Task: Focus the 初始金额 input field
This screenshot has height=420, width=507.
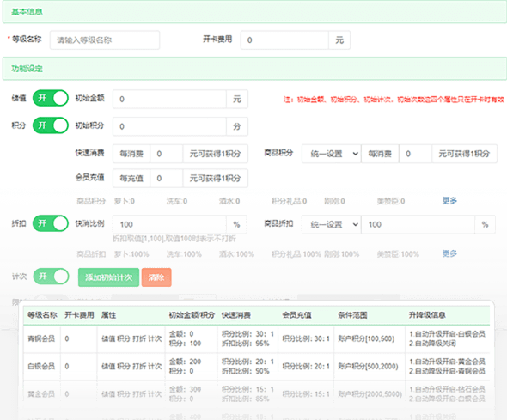Action: [169, 99]
